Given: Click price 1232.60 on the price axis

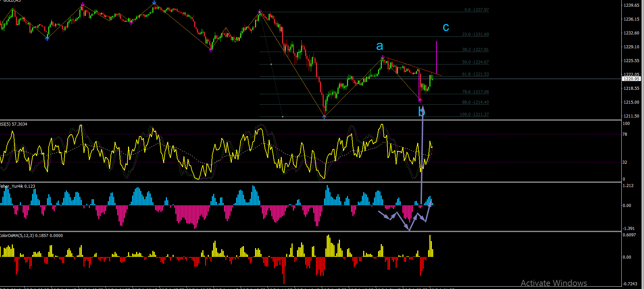Looking at the screenshot, I should click(631, 33).
